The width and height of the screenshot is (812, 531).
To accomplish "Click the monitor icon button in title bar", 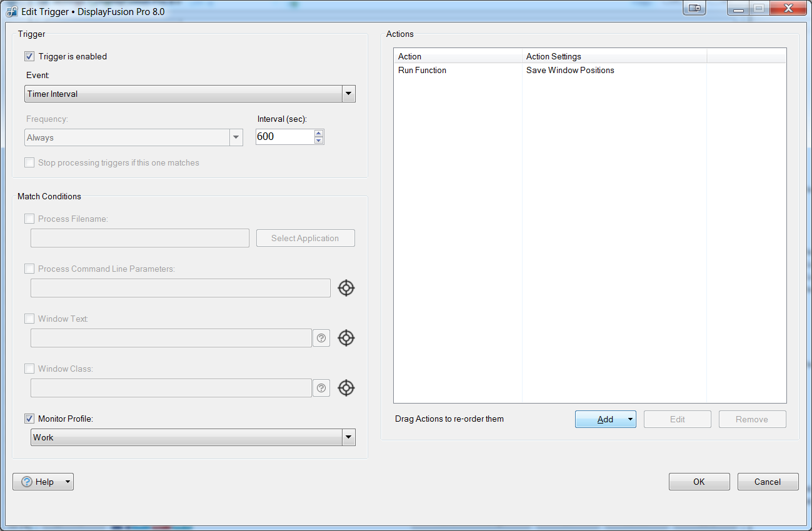I will click(694, 9).
